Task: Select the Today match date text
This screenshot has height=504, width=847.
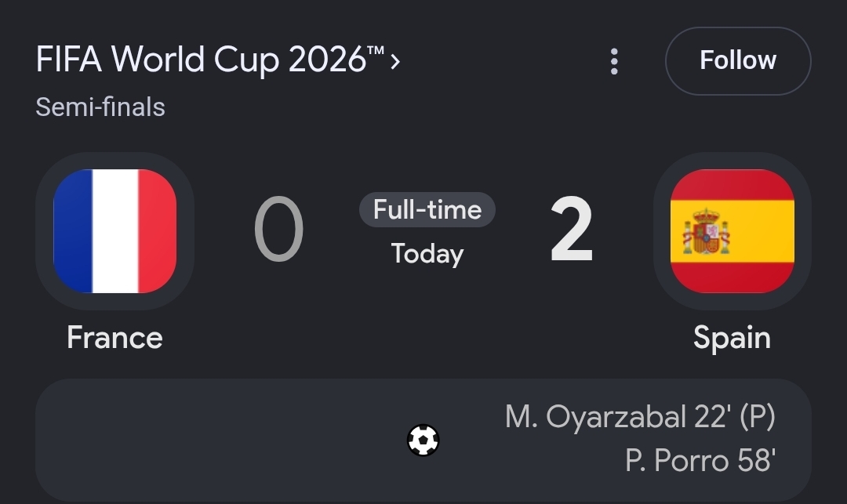Action: click(427, 254)
